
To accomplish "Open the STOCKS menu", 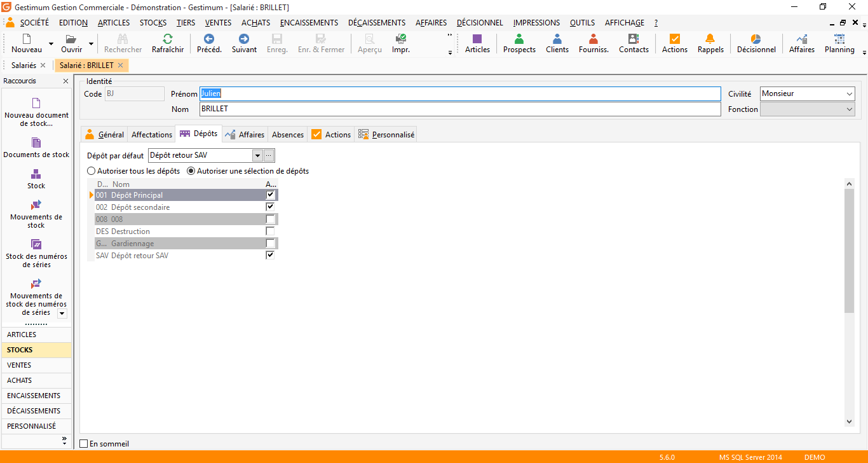I will [x=153, y=23].
